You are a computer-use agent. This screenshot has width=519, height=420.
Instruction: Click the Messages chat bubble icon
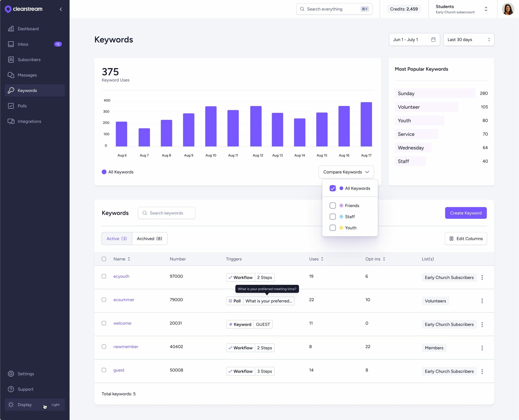11,75
